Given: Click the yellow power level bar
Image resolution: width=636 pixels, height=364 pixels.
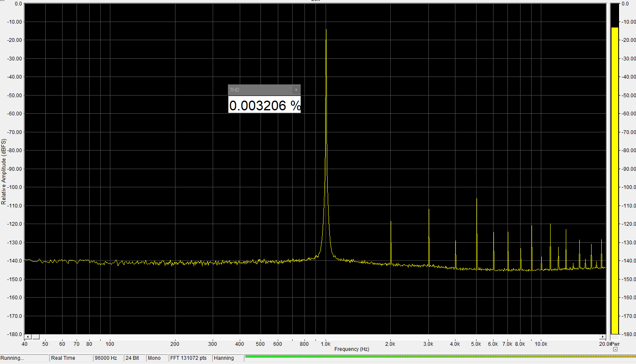Looking at the screenshot, I should 615,181.
